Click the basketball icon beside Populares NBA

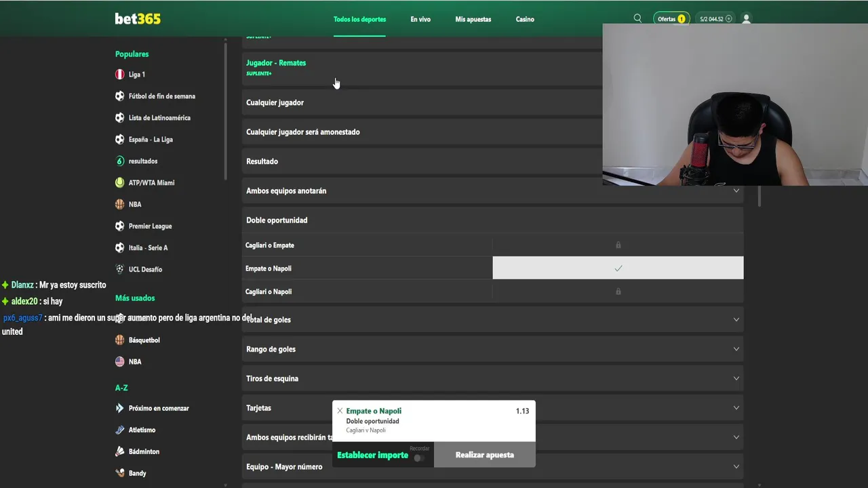[x=119, y=205]
